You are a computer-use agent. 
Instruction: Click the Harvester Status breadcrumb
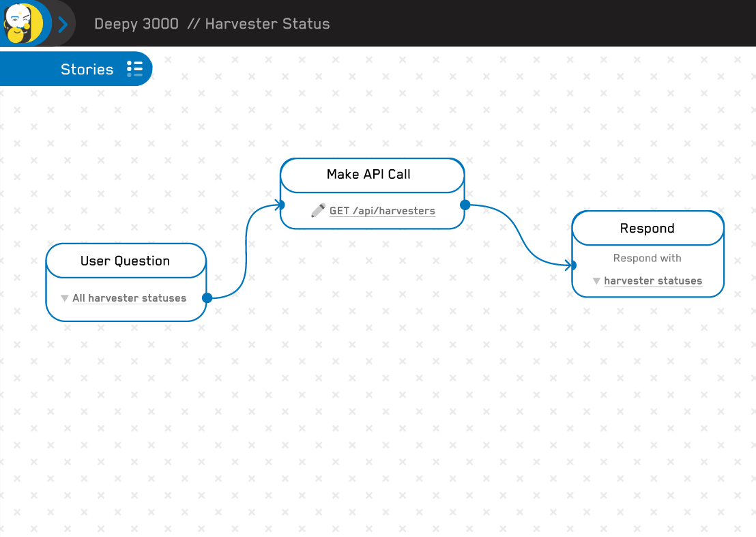pos(268,23)
